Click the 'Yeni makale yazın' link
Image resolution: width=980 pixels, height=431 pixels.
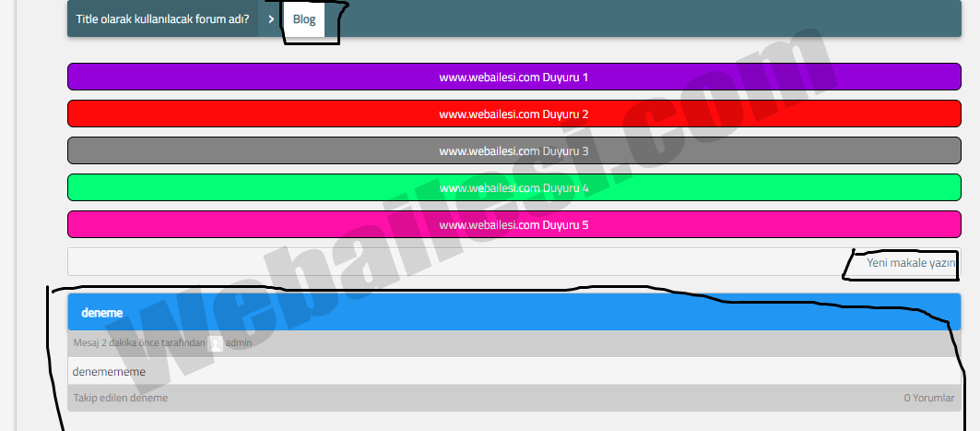click(911, 263)
